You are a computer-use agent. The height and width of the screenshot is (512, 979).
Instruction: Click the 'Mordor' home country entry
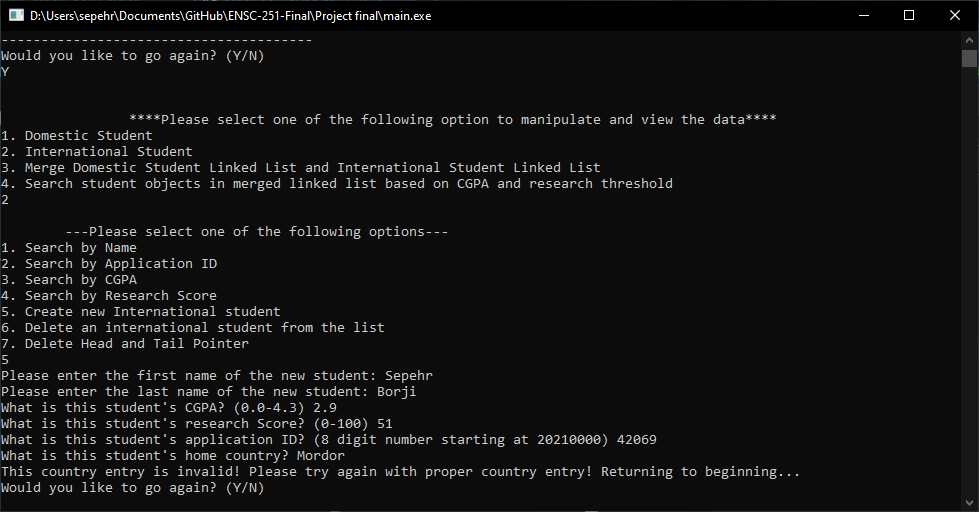[x=320, y=456]
